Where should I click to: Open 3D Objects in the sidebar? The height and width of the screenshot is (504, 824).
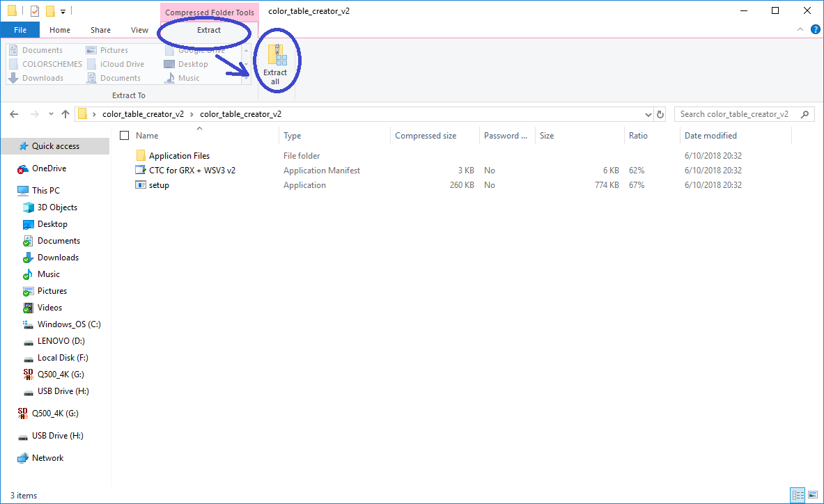[57, 207]
